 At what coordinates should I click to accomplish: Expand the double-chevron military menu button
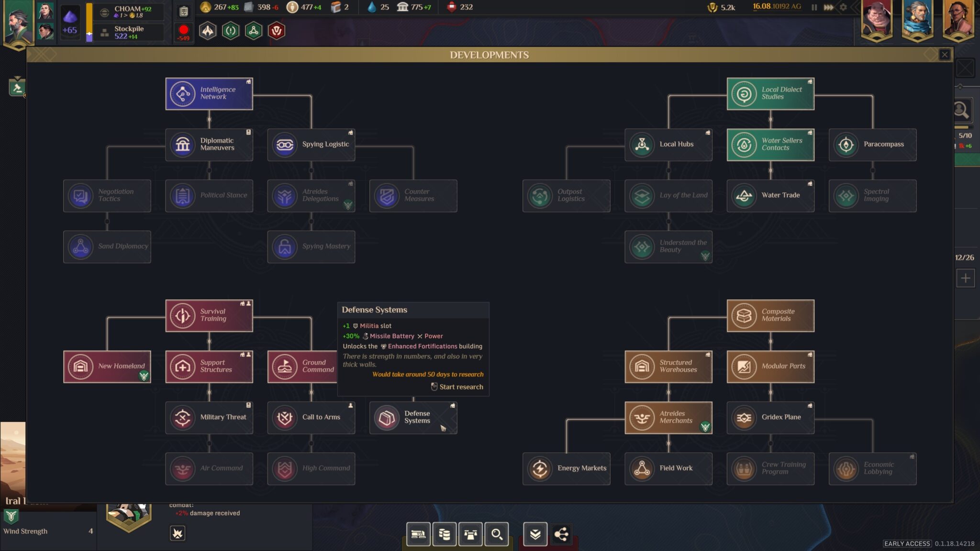(535, 534)
